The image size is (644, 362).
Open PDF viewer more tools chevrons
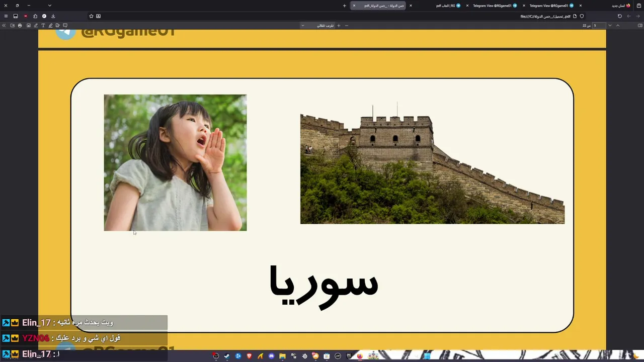[x=4, y=25]
